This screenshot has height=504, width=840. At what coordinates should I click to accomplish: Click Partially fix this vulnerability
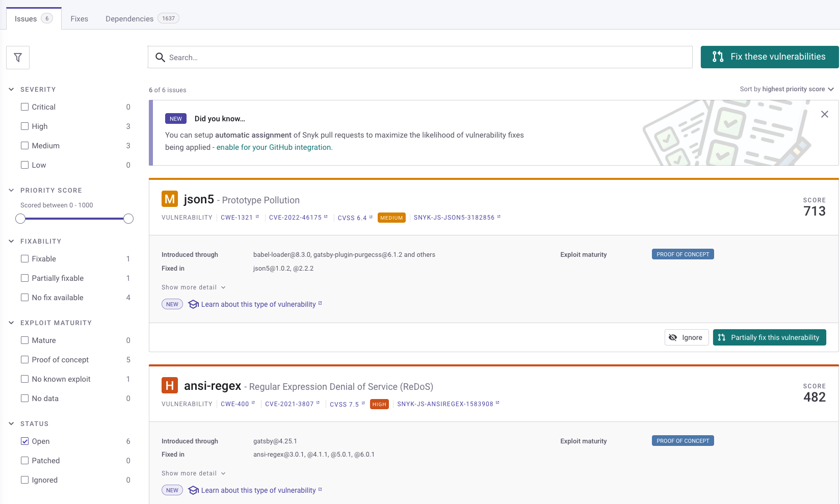pyautogui.click(x=769, y=337)
